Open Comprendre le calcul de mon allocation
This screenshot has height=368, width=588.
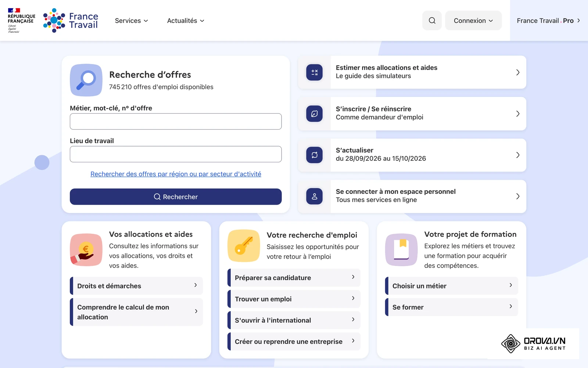[x=136, y=312]
